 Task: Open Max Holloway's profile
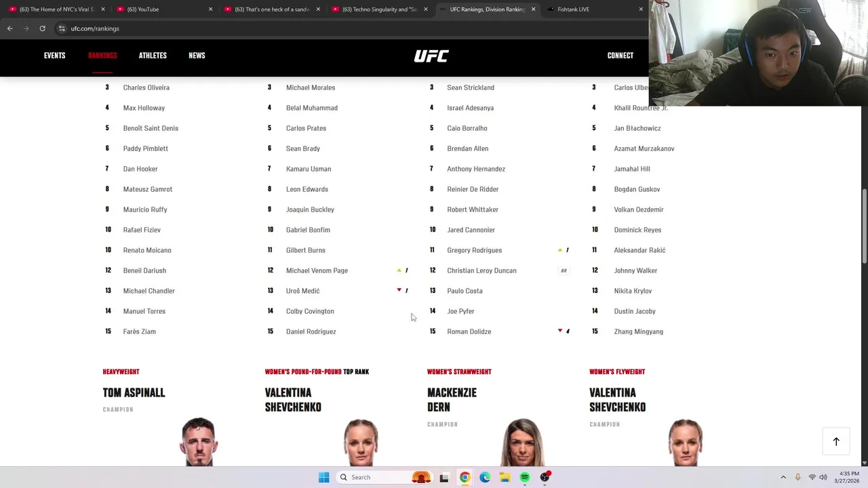point(144,108)
